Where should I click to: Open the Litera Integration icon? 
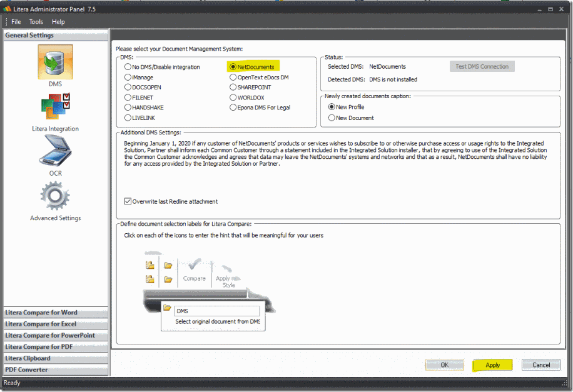(55, 107)
